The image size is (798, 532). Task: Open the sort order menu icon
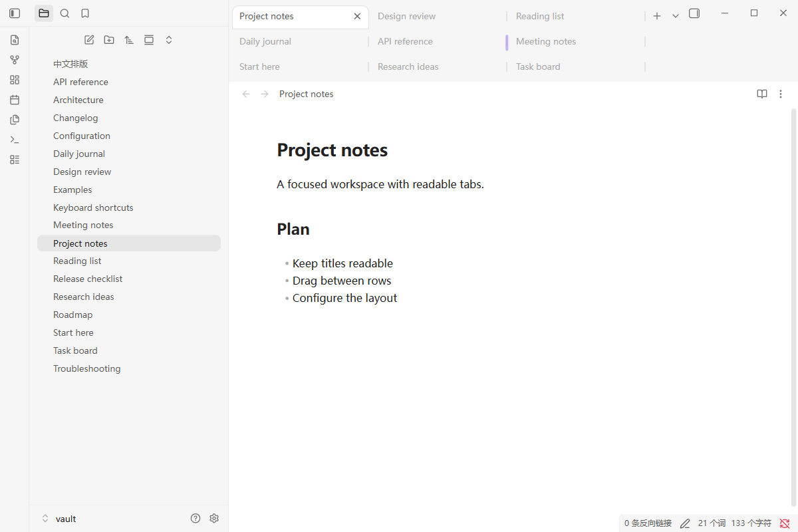[129, 40]
